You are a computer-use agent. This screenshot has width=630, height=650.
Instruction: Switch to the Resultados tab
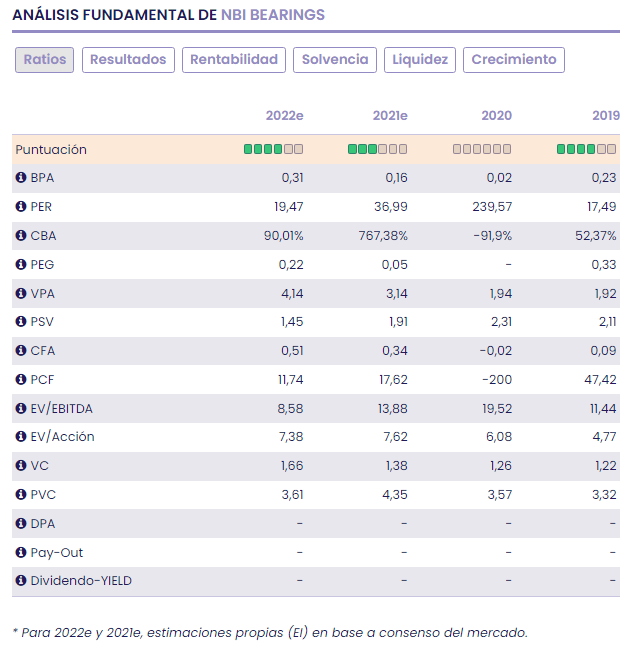pyautogui.click(x=128, y=60)
